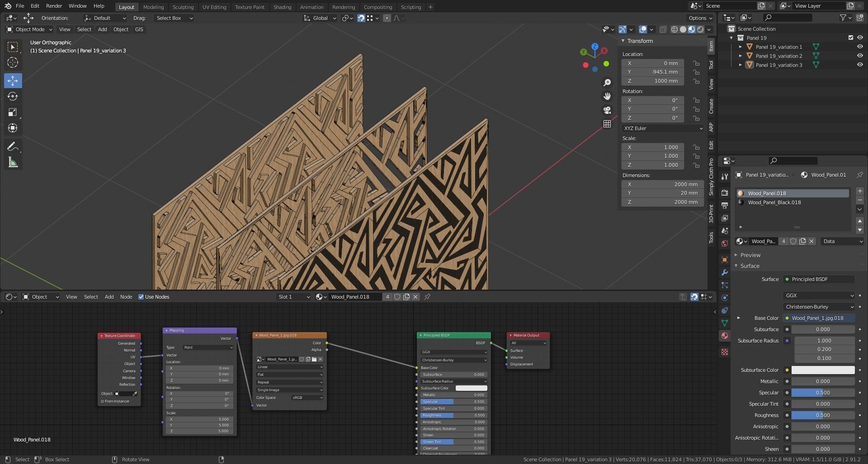Toggle X-ray display icon

pos(663,29)
